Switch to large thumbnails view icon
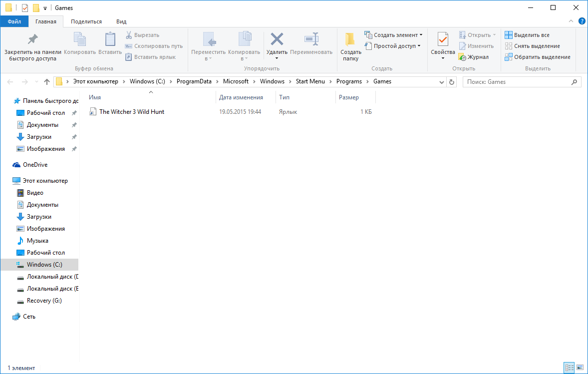This screenshot has width=588, height=374. click(x=580, y=368)
